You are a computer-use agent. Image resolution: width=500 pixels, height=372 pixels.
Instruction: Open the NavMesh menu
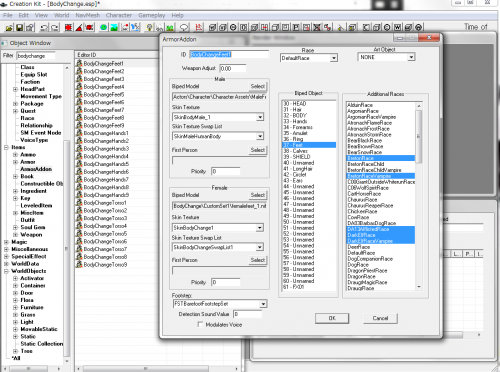(x=88, y=15)
